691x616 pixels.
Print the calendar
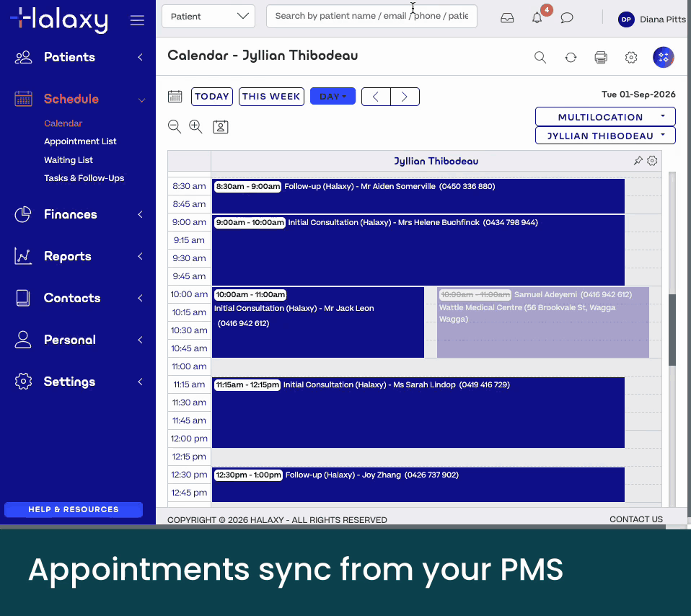coord(601,57)
